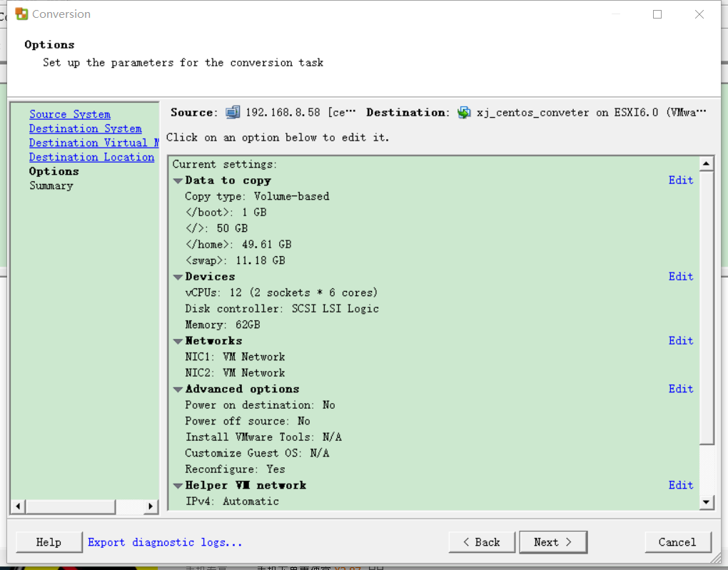Navigate to the Destination Location step

point(91,157)
